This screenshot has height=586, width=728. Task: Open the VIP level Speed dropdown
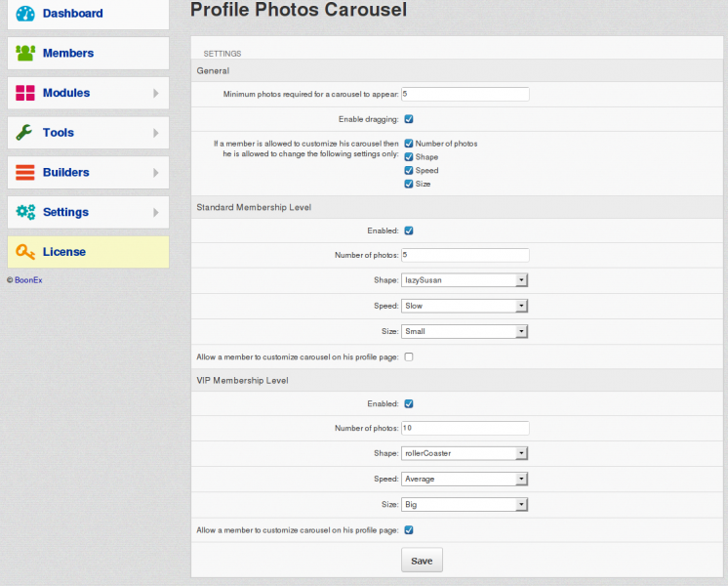click(465, 480)
